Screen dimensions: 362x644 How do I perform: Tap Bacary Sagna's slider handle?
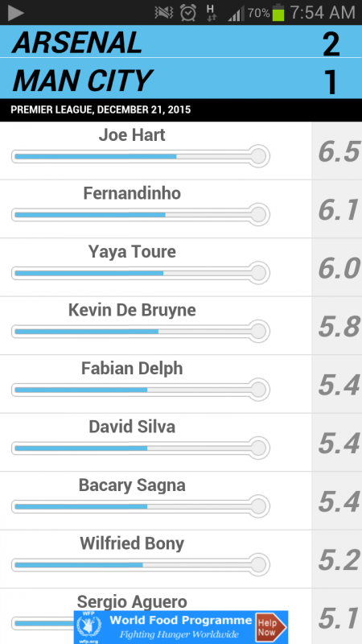[x=258, y=506]
